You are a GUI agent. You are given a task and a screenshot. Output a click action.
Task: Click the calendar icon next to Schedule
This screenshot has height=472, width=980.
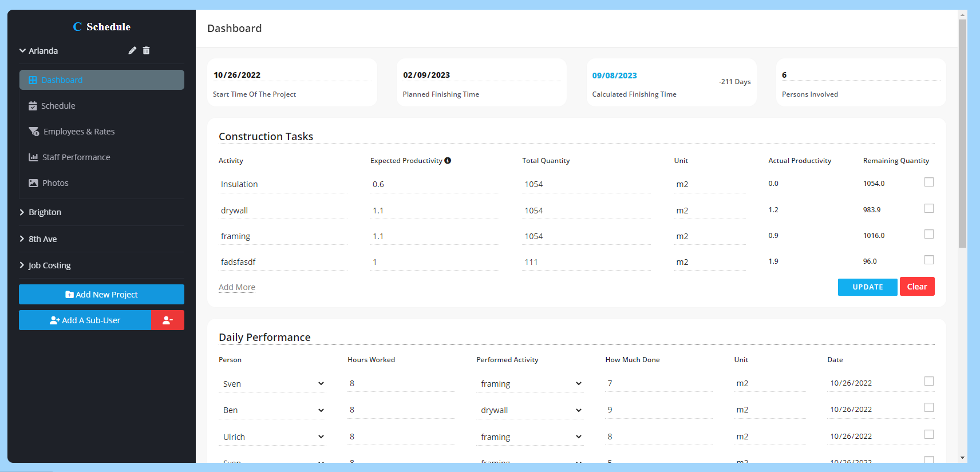pyautogui.click(x=33, y=106)
